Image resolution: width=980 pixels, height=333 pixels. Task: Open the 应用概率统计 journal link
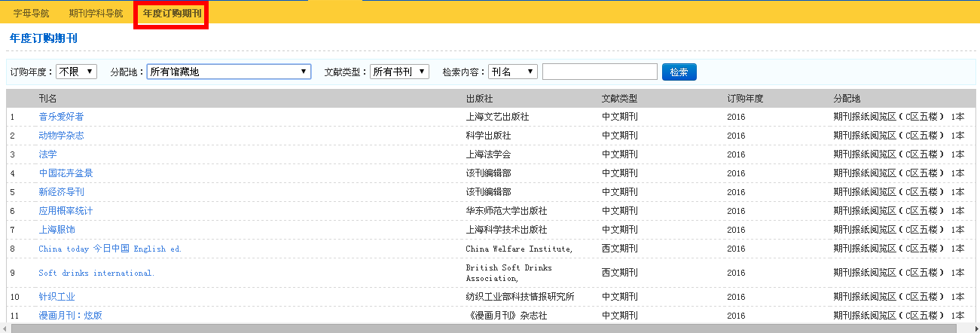[x=66, y=211]
